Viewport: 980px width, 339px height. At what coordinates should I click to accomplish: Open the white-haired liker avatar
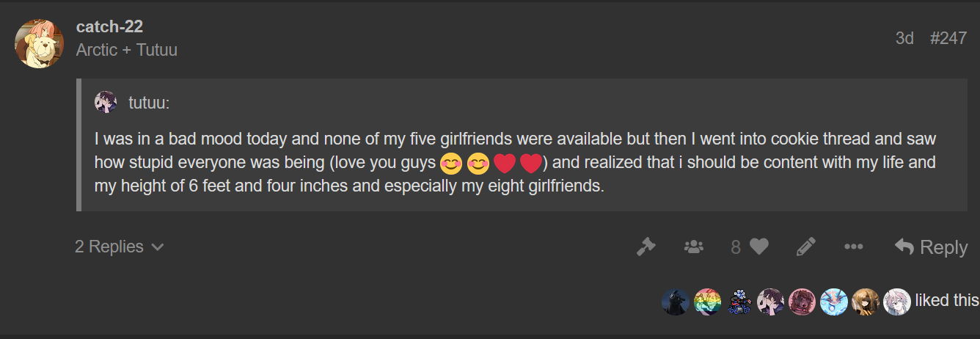click(x=896, y=302)
